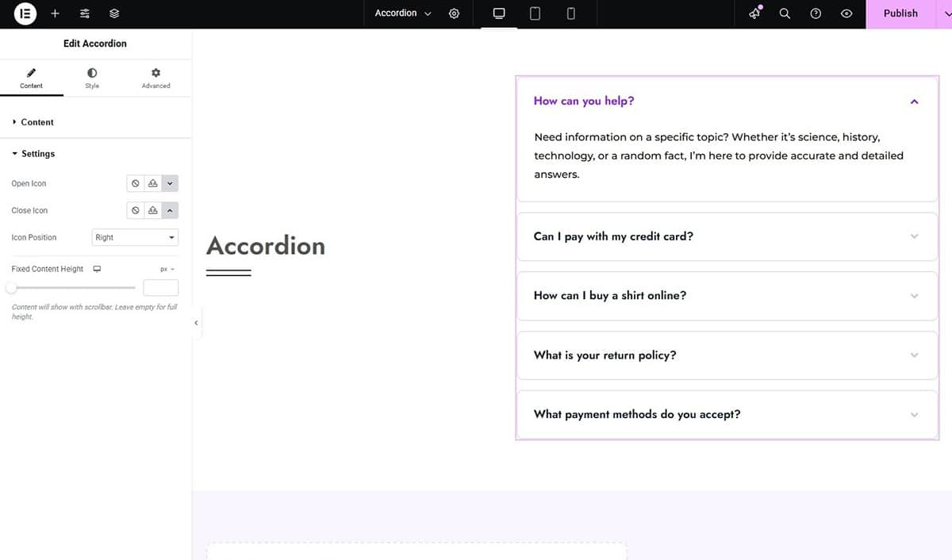Open the Accordion document dropdown
The image size is (952, 560).
pyautogui.click(x=403, y=13)
